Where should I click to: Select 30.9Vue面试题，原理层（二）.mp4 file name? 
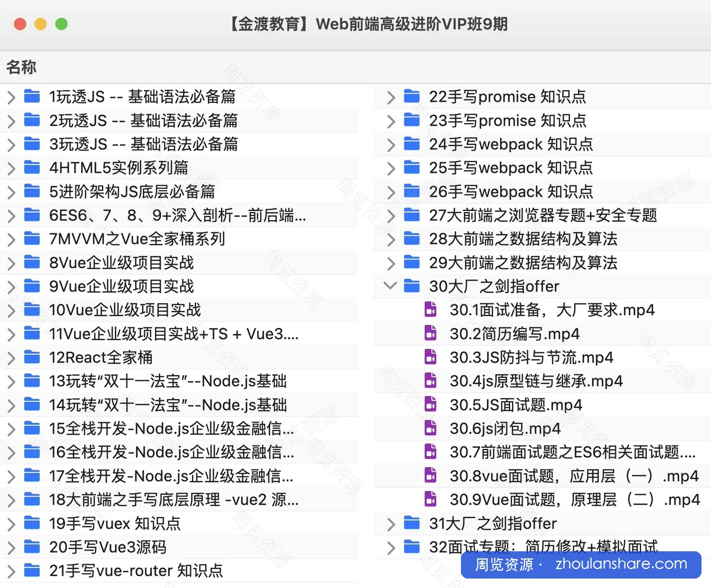pos(575,499)
